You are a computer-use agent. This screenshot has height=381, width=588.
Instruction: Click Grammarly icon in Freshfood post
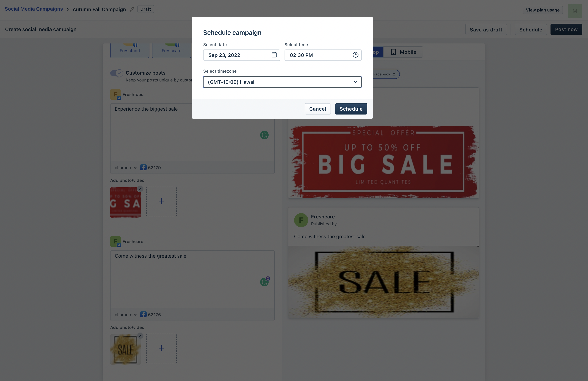(264, 135)
